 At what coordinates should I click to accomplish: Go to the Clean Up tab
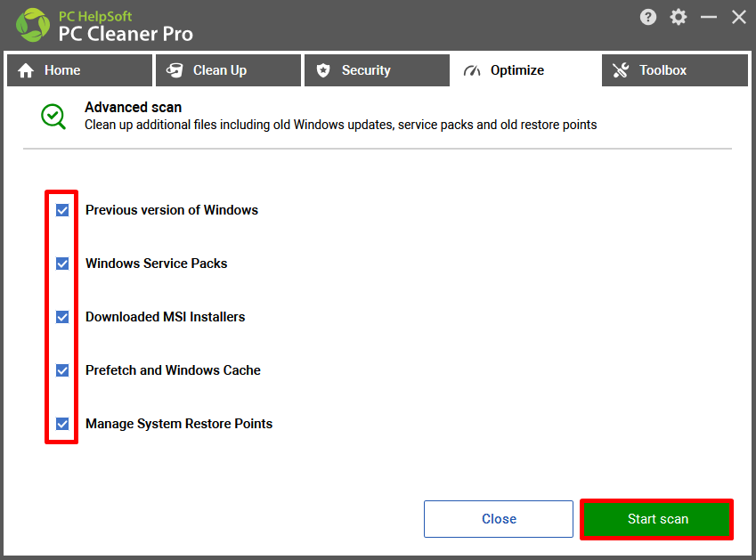(228, 70)
